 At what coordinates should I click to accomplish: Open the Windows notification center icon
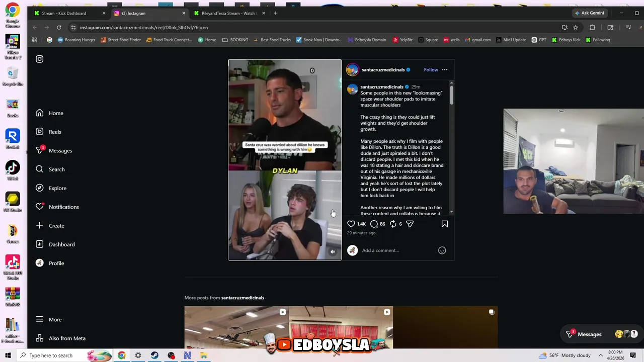(633, 355)
